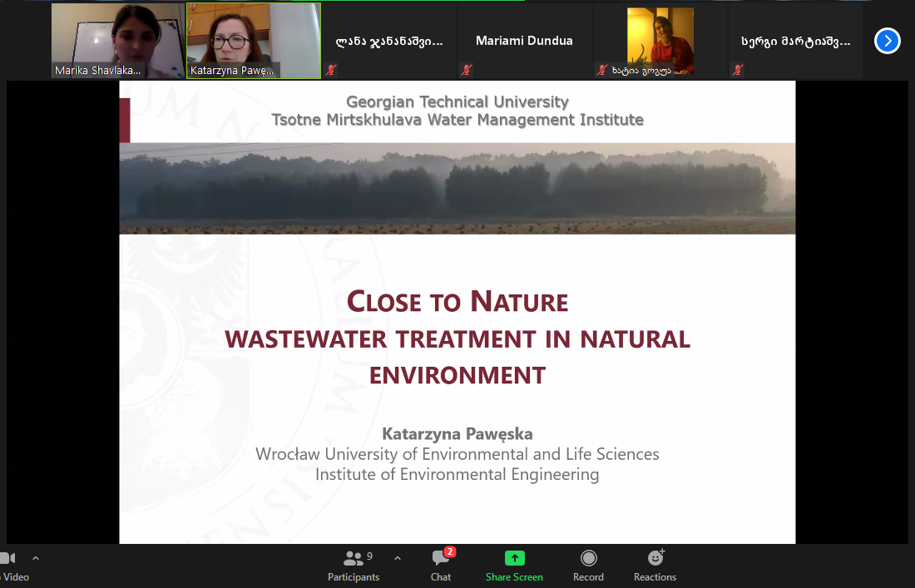Click muted mic icon on ხატია გოგუა tile

602,70
